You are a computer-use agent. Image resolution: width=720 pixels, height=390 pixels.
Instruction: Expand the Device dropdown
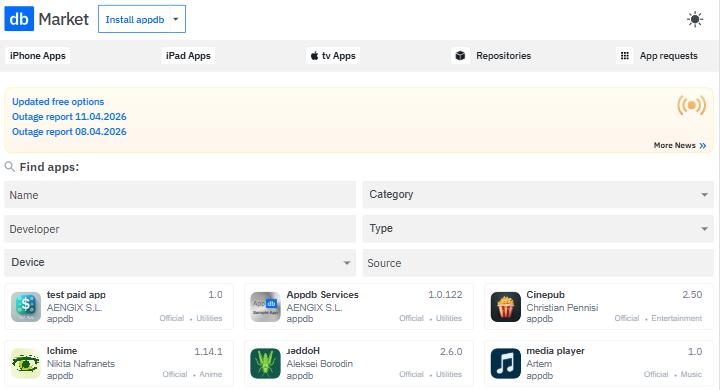coord(180,263)
